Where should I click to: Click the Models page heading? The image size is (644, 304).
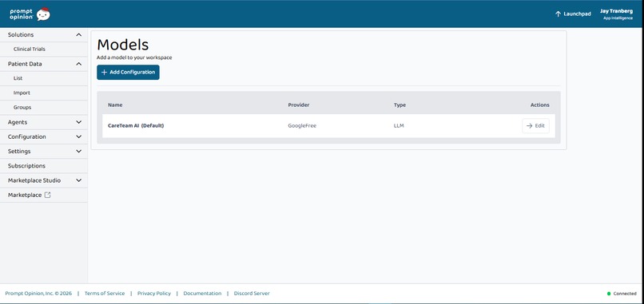(123, 45)
